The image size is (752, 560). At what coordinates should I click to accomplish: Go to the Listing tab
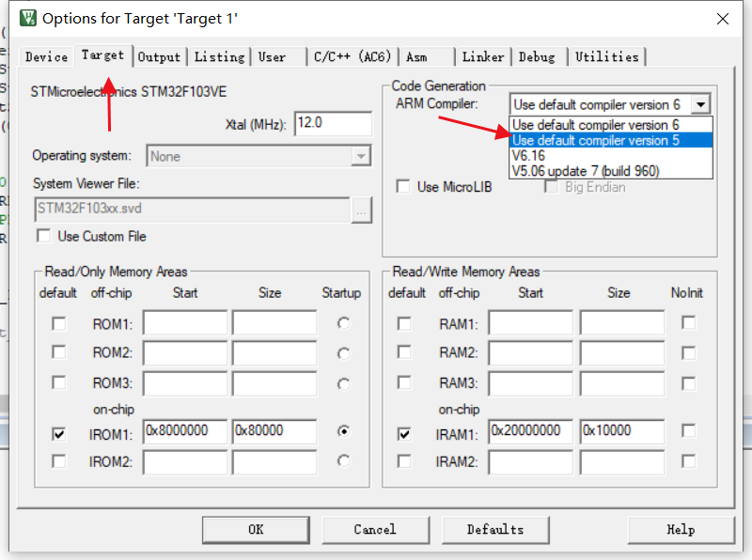point(219,57)
